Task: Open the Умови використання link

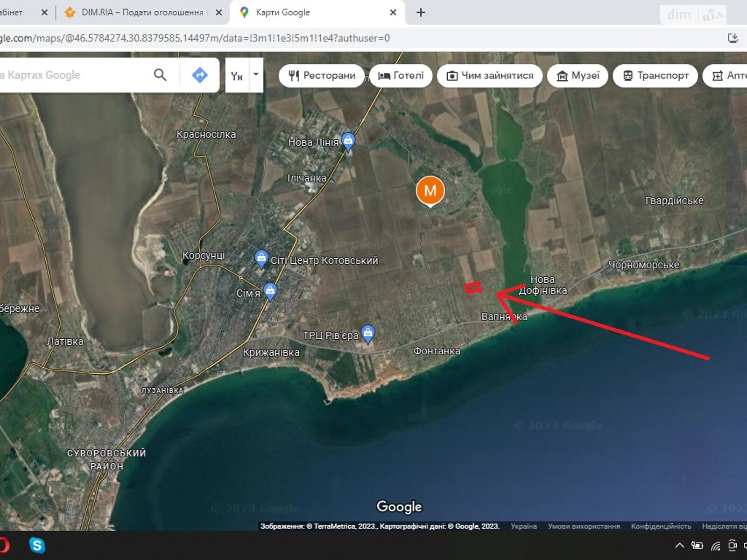Action: pos(584,526)
